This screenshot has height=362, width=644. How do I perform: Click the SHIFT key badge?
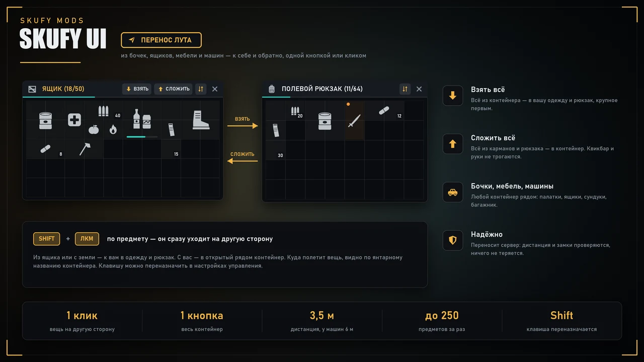(47, 239)
